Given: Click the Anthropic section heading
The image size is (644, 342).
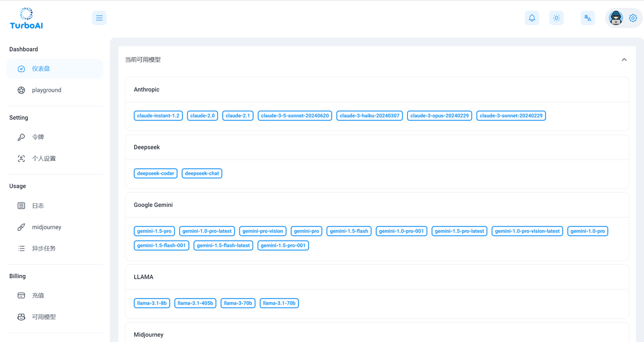Looking at the screenshot, I should point(147,90).
